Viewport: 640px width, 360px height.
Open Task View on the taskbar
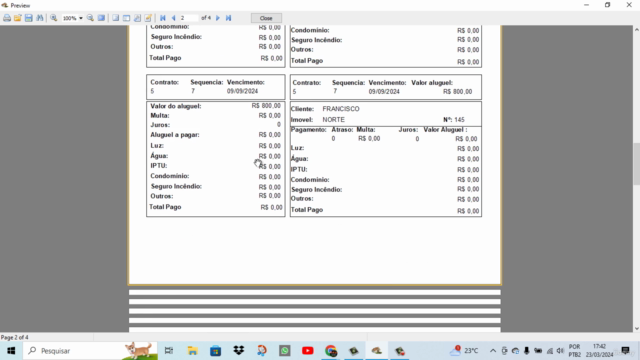click(169, 351)
